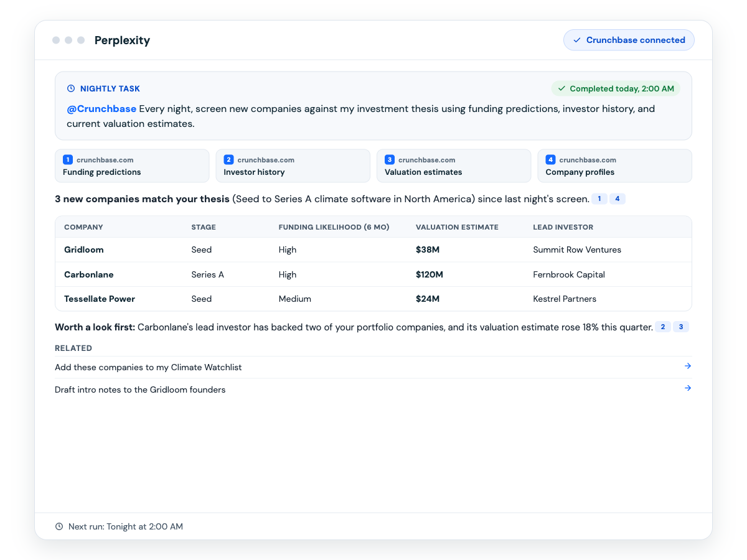Open source card Funding predictions

(132, 166)
